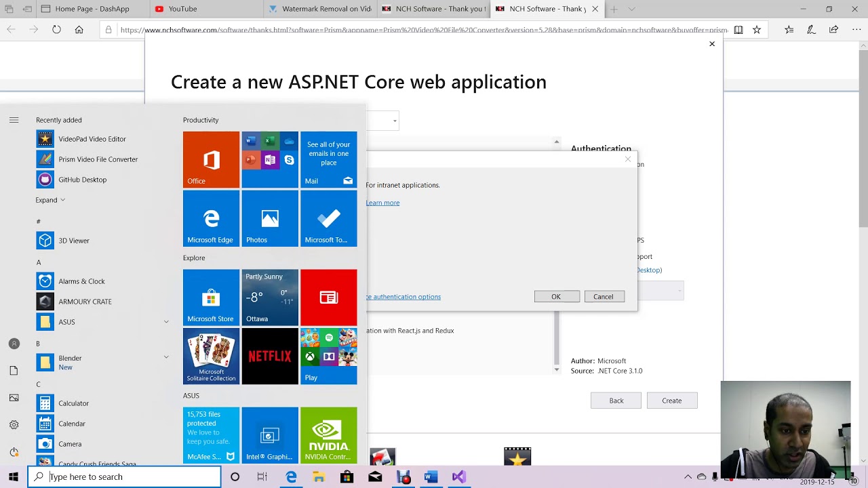Click the Create button

point(672,401)
